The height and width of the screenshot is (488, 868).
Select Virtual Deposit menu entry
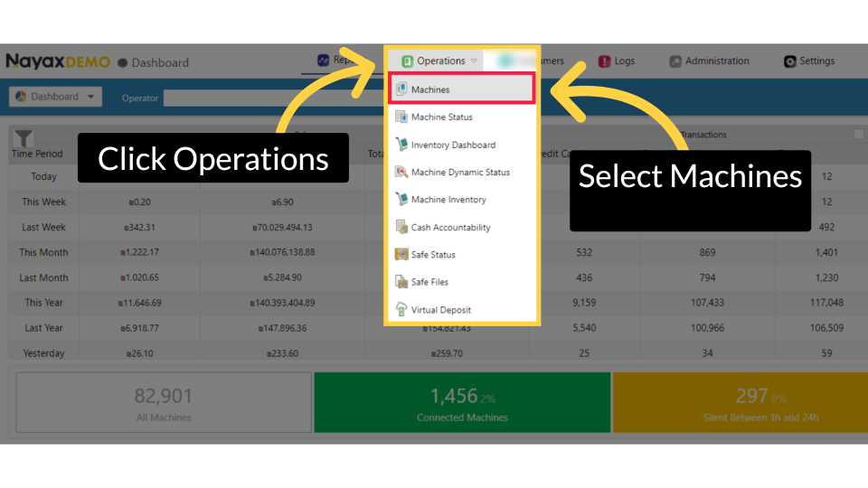click(462, 309)
